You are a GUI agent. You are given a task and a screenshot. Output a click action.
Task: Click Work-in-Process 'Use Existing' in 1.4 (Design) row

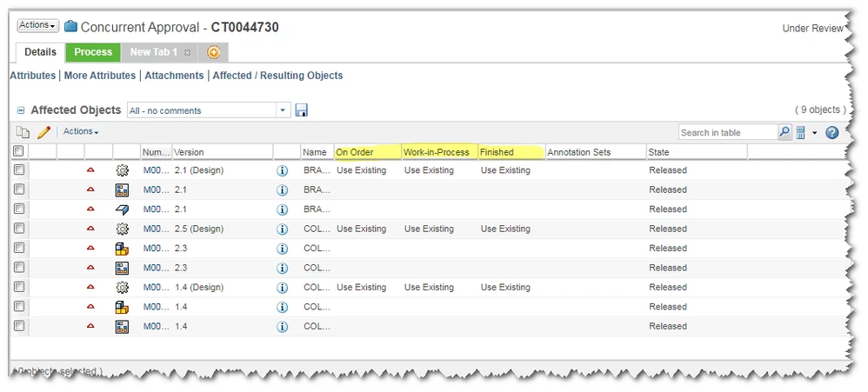(429, 288)
